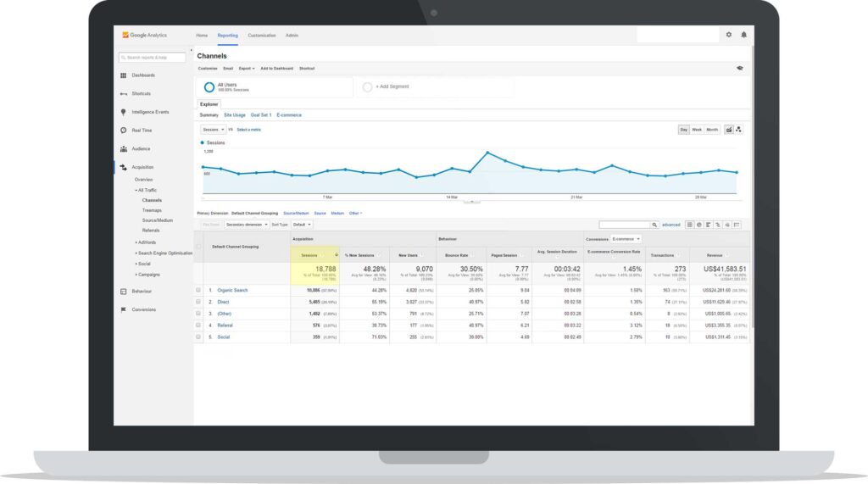This screenshot has width=868, height=484.
Task: Click the graduation cap education icon
Action: [x=739, y=68]
